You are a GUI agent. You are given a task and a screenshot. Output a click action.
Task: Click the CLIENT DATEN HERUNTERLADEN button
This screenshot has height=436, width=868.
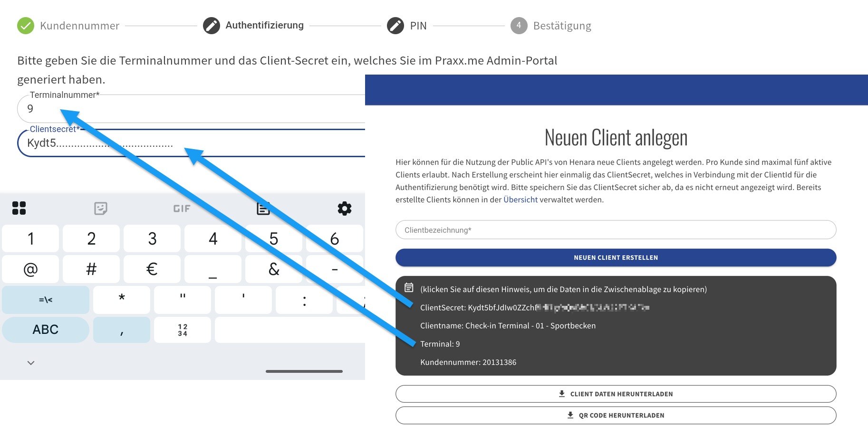tap(616, 393)
